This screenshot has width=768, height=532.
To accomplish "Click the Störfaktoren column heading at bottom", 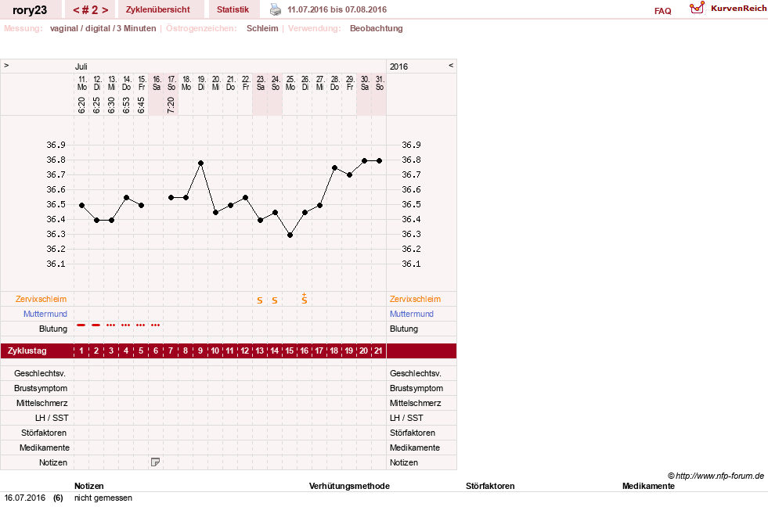I will pyautogui.click(x=490, y=486).
